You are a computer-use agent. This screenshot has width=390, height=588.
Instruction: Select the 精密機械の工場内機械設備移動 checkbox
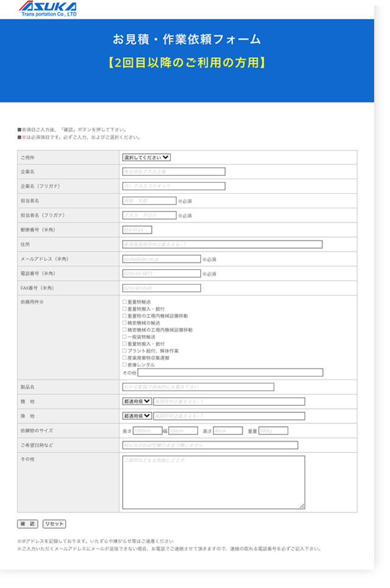[x=124, y=330]
